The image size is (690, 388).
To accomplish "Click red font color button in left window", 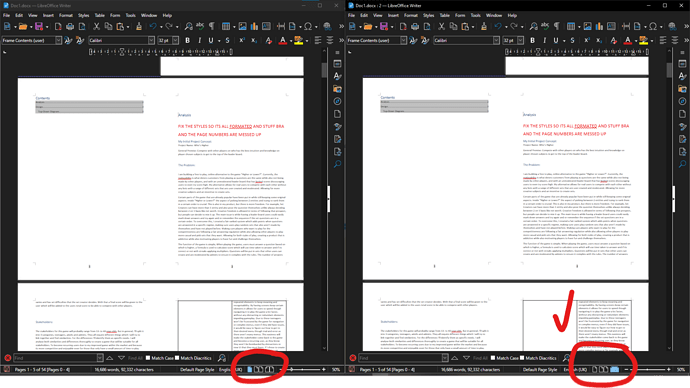I will coord(283,40).
